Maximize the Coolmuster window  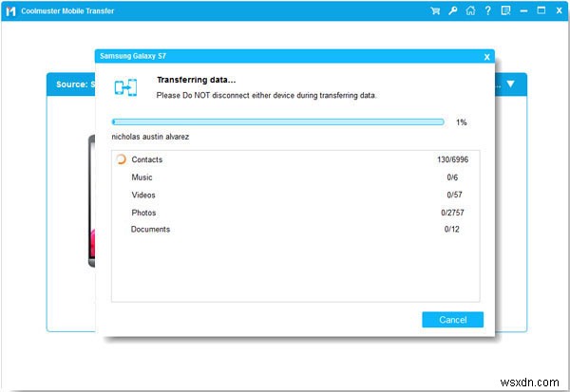[541, 10]
